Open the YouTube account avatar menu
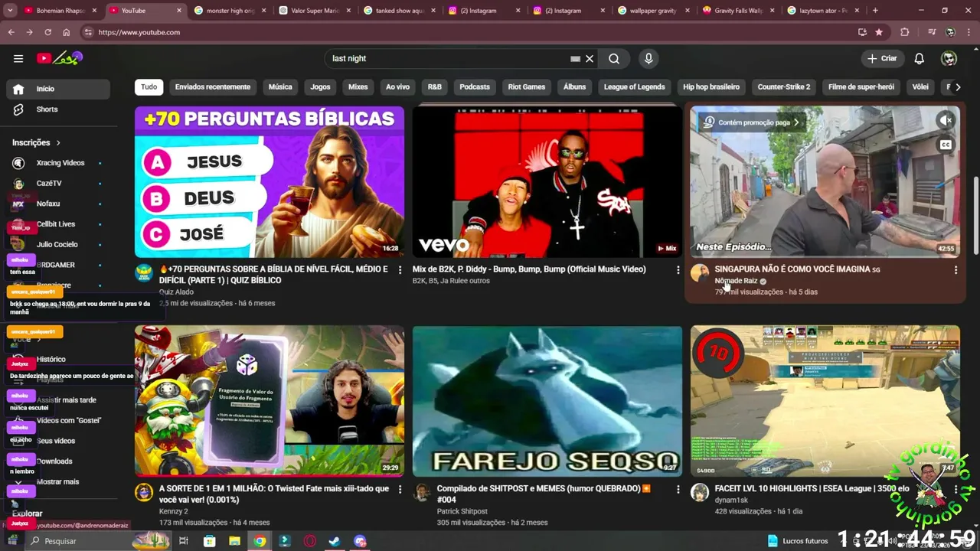 pyautogui.click(x=949, y=58)
